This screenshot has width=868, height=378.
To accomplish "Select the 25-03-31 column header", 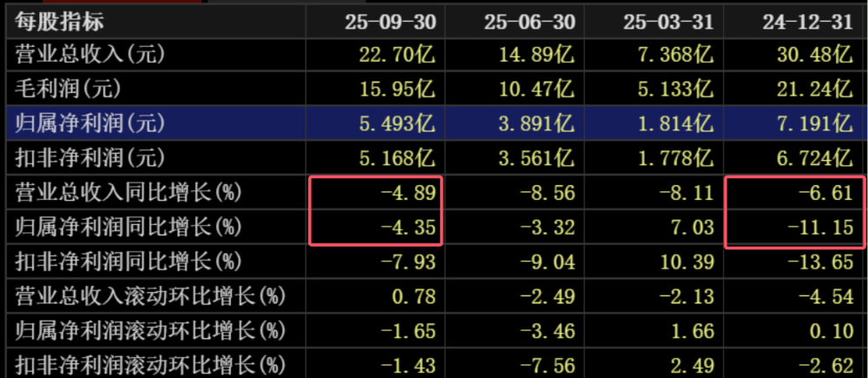I will pyautogui.click(x=667, y=23).
